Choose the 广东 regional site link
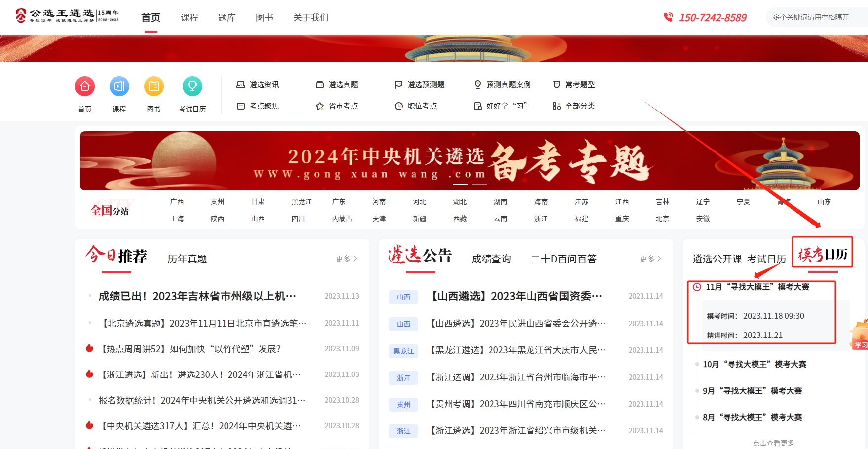 (339, 202)
